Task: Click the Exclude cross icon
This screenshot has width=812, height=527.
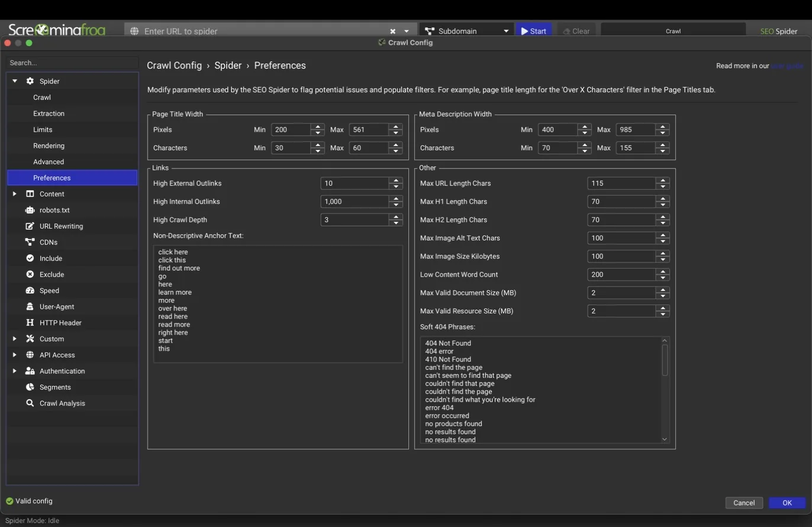Action: click(30, 274)
